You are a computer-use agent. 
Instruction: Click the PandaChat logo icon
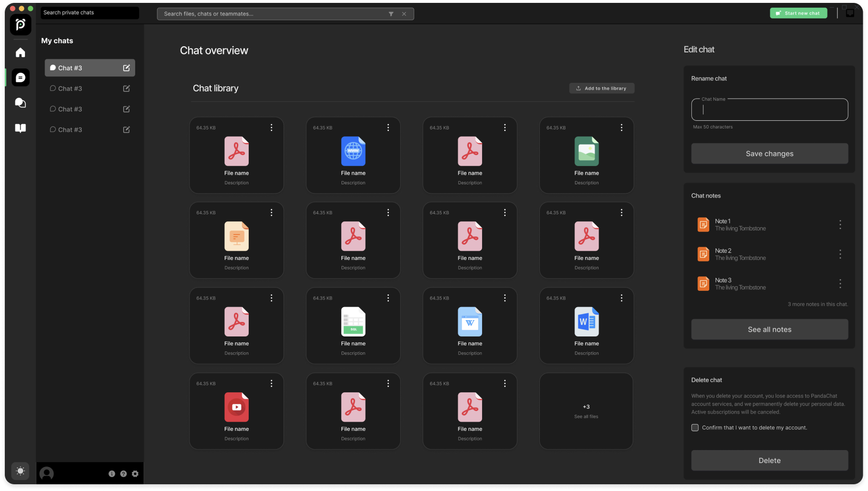20,24
